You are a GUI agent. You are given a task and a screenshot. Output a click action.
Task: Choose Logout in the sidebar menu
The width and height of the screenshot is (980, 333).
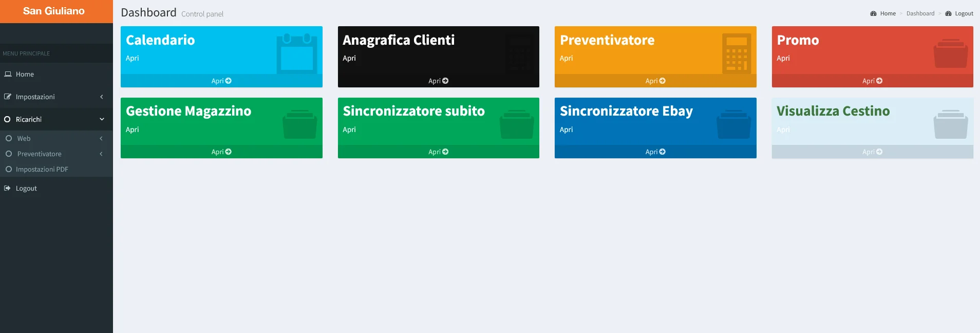[56, 188]
